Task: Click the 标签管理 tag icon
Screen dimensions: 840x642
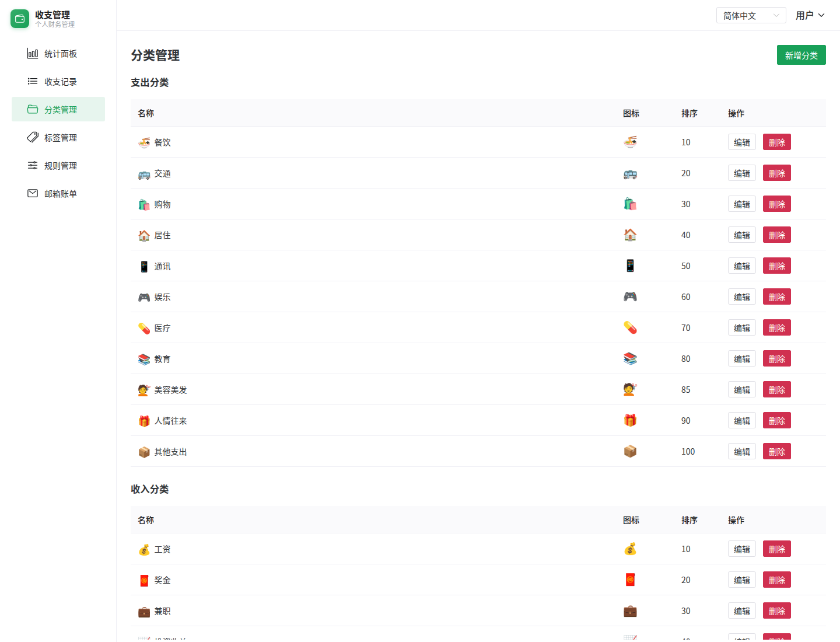Action: pos(33,138)
